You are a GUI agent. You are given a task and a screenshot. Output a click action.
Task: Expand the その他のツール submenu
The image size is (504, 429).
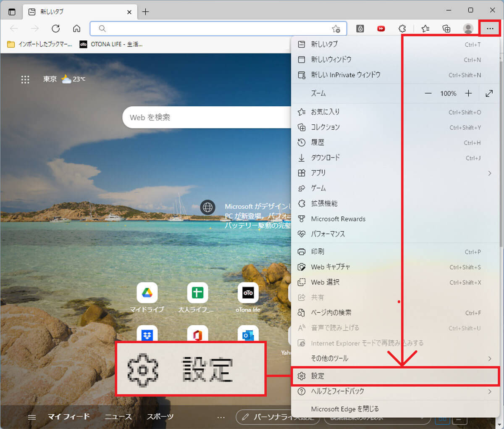click(x=395, y=358)
